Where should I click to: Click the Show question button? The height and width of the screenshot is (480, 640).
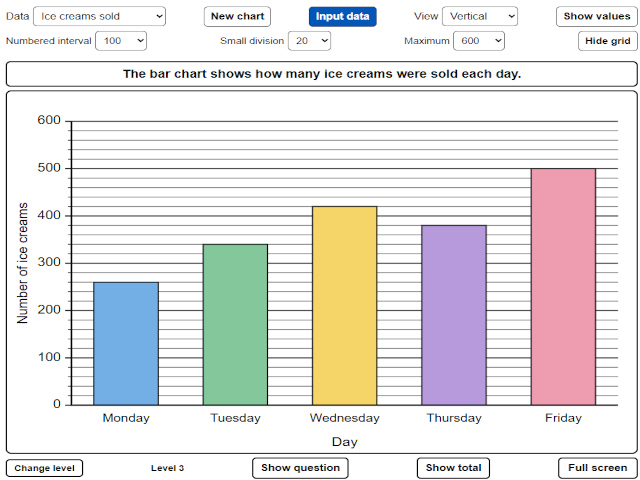300,468
